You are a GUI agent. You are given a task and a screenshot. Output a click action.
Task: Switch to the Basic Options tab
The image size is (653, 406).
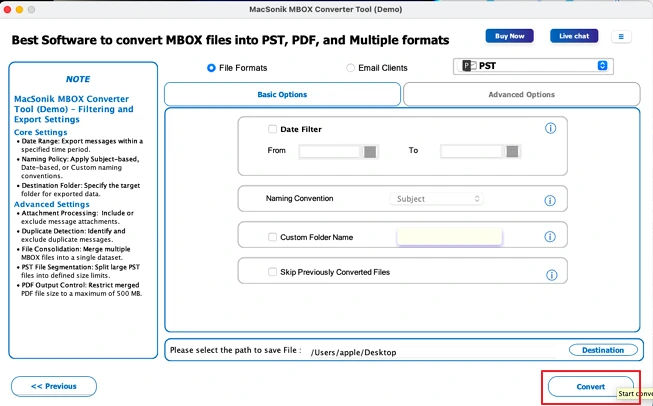pyautogui.click(x=282, y=95)
